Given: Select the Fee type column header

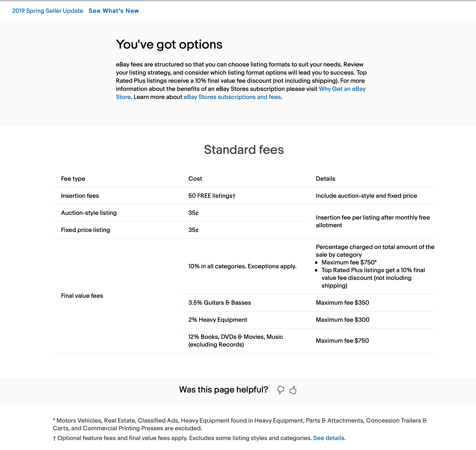Looking at the screenshot, I should [x=73, y=179].
